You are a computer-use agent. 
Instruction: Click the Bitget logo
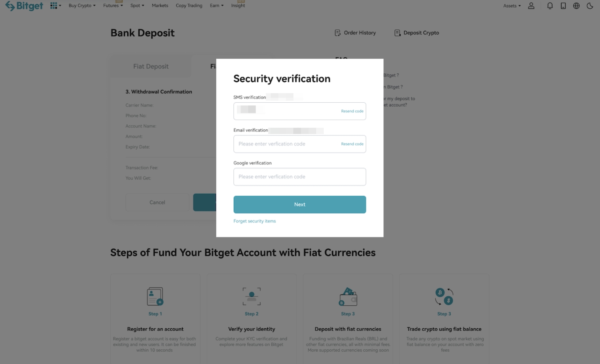click(24, 6)
